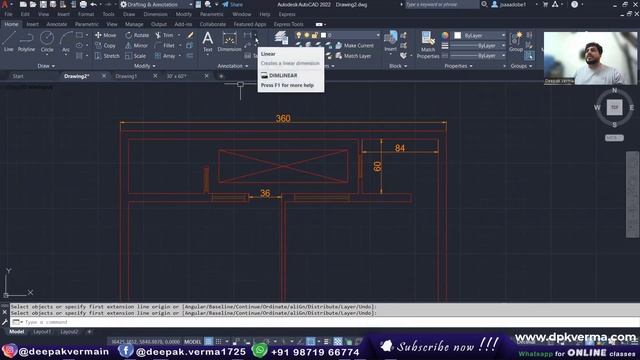Add a new drawing tab with plus

tap(221, 76)
